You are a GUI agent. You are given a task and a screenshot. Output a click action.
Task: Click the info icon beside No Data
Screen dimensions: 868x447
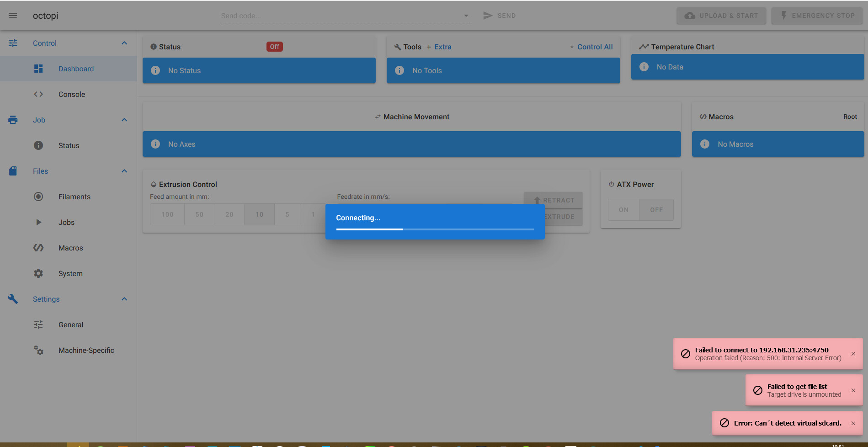pyautogui.click(x=644, y=67)
